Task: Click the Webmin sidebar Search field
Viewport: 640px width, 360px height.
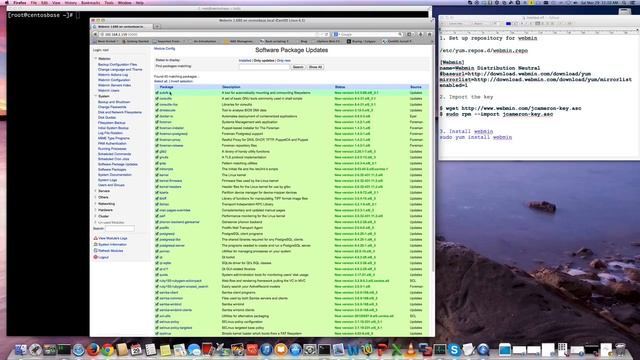Action: tap(120, 229)
